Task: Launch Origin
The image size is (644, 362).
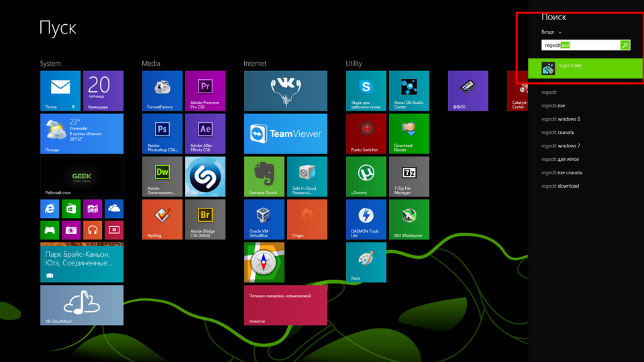Action: pyautogui.click(x=307, y=220)
